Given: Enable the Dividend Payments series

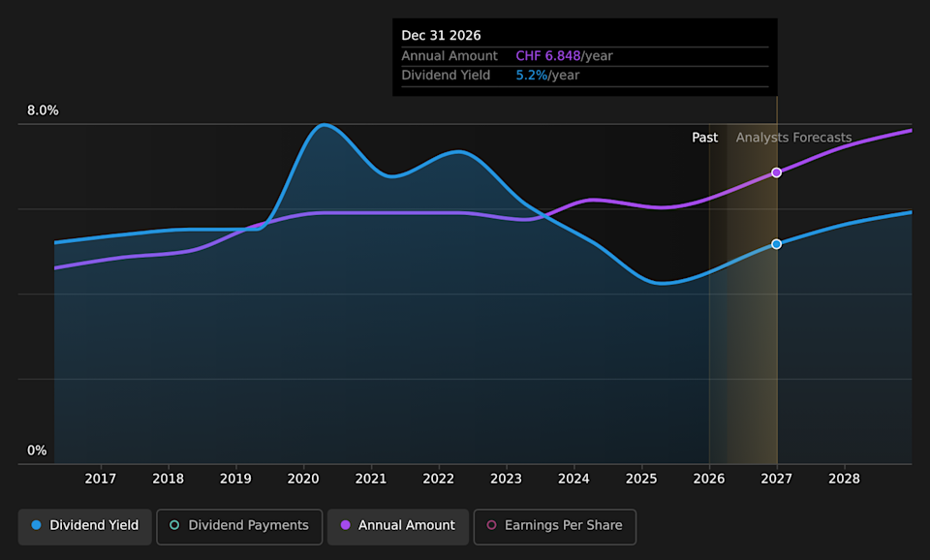Looking at the screenshot, I should 239,525.
